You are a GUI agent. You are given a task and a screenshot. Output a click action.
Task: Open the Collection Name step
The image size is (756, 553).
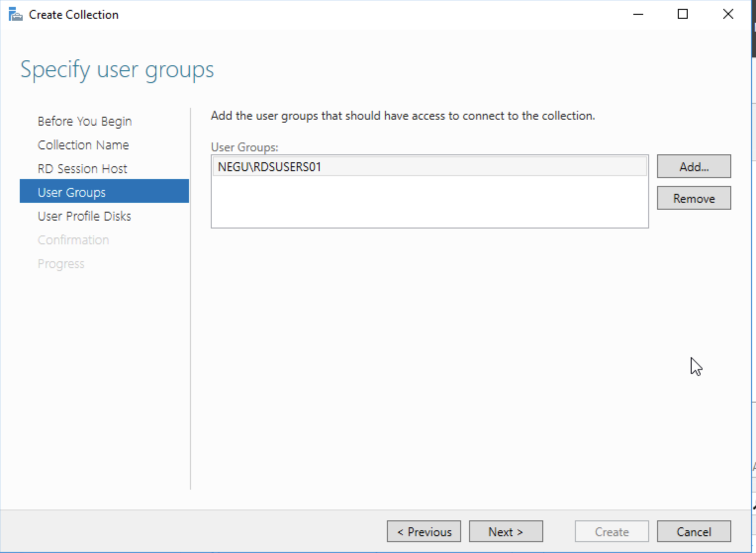point(83,145)
